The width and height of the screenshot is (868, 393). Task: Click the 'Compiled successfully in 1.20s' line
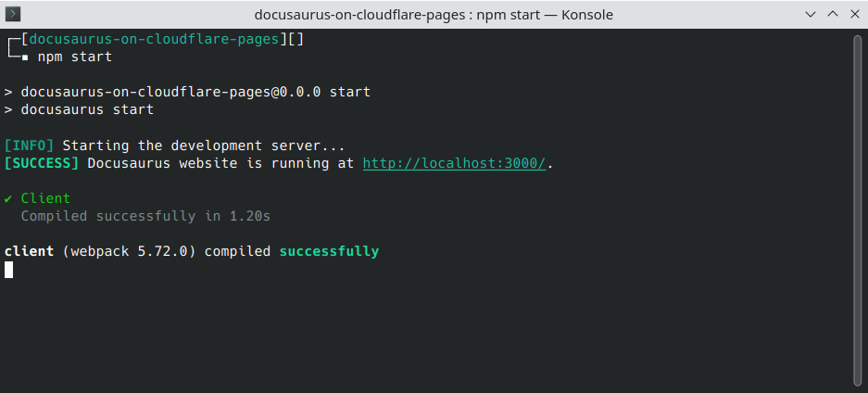145,216
